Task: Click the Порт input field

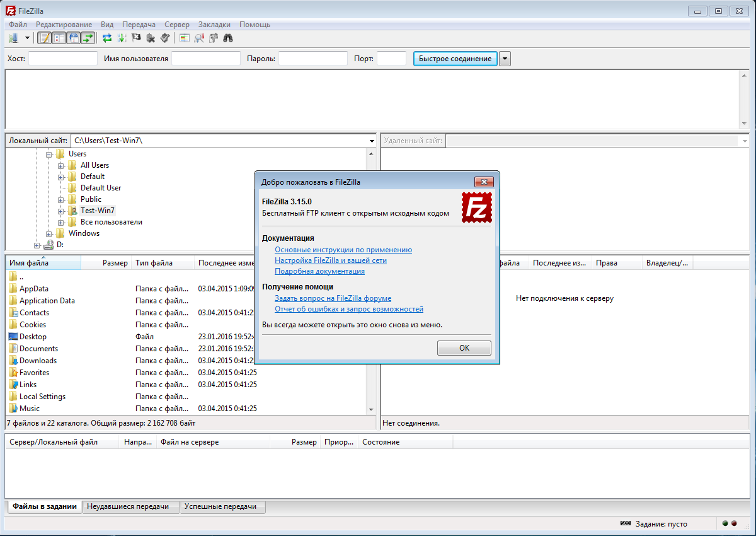Action: tap(391, 59)
